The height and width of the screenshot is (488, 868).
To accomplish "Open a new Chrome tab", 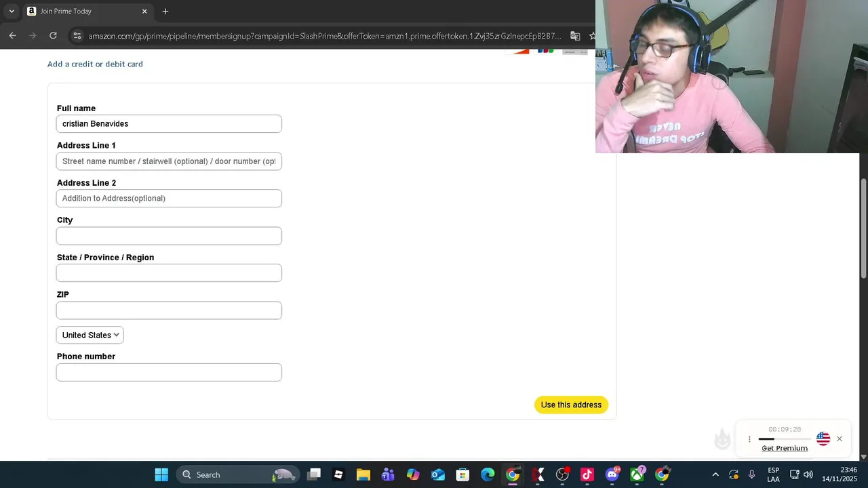I will pos(165,11).
